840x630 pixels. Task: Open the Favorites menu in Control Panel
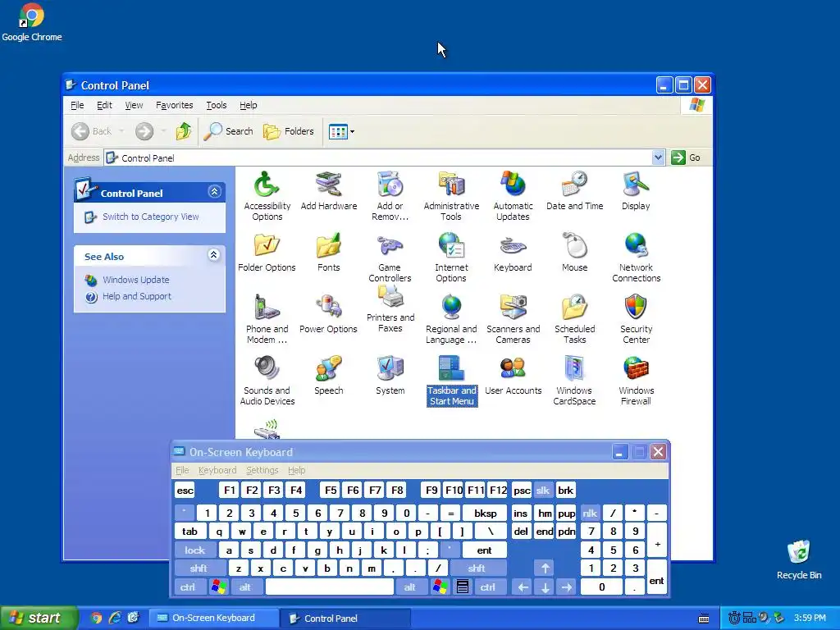pos(174,105)
